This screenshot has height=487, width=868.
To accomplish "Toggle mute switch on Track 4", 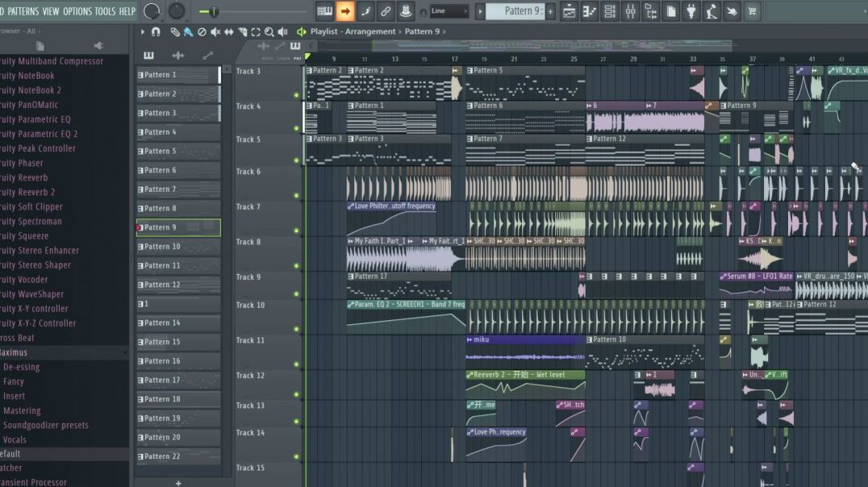I will pyautogui.click(x=297, y=128).
